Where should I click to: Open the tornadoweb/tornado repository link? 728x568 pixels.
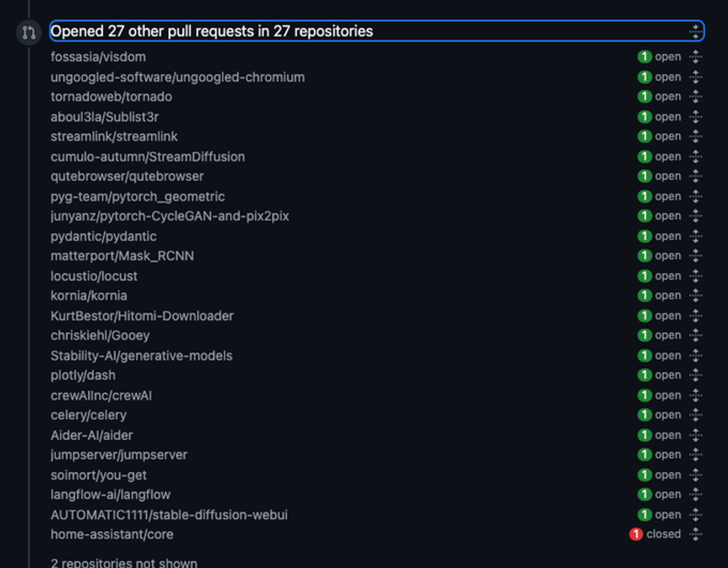(x=111, y=96)
